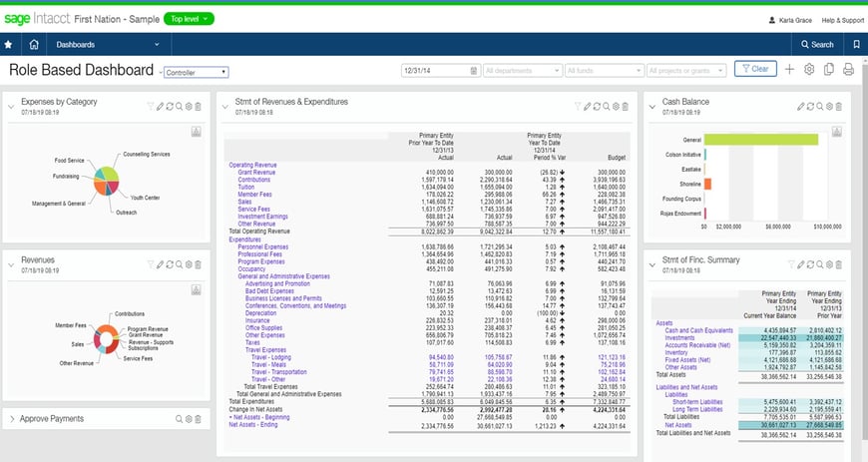Clear the dashboard filters

point(755,69)
